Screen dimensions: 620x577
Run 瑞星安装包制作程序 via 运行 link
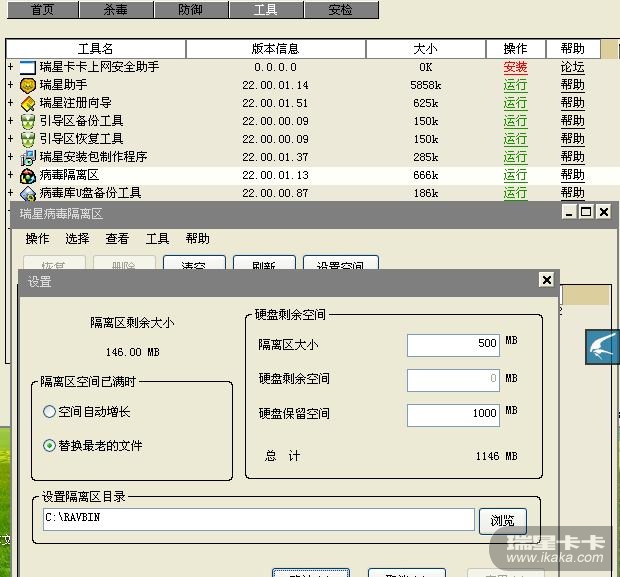(x=515, y=157)
